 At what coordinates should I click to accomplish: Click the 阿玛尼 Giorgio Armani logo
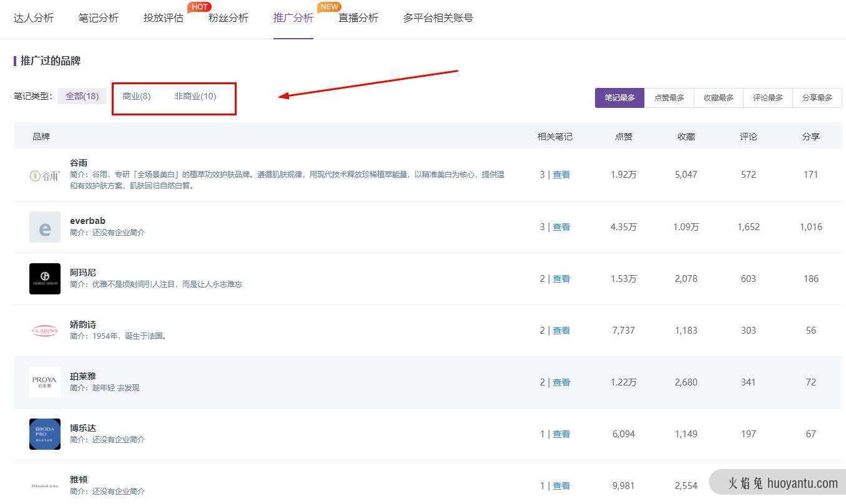[x=45, y=279]
